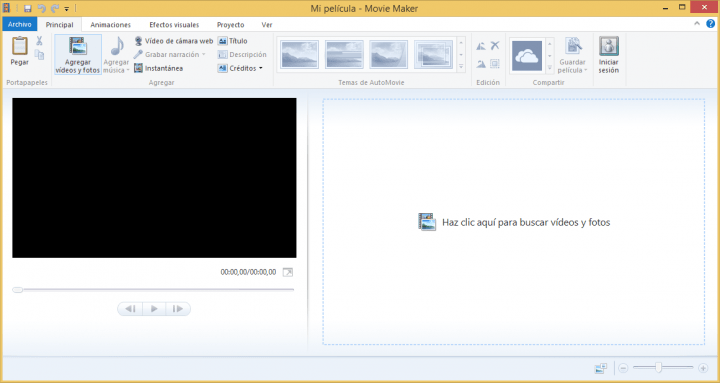
Task: Click the Descripción caption button
Action: 242,55
